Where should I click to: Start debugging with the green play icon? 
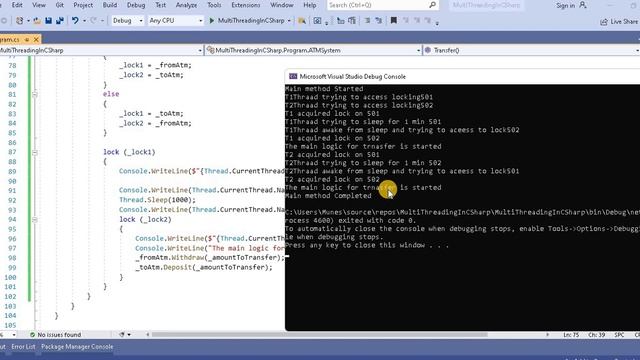click(x=211, y=20)
